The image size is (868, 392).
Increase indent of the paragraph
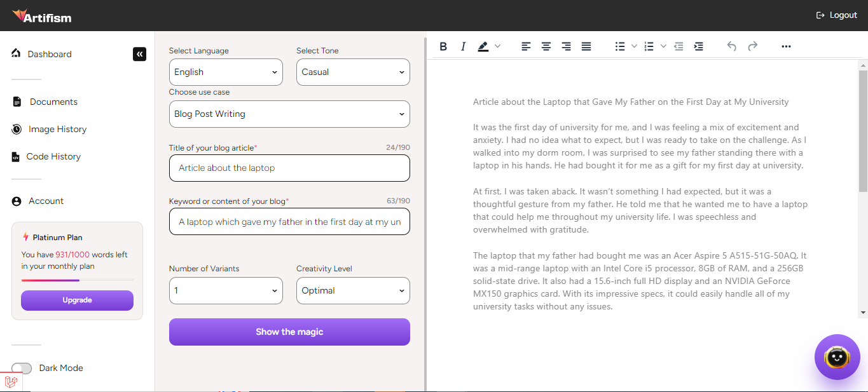click(x=698, y=46)
